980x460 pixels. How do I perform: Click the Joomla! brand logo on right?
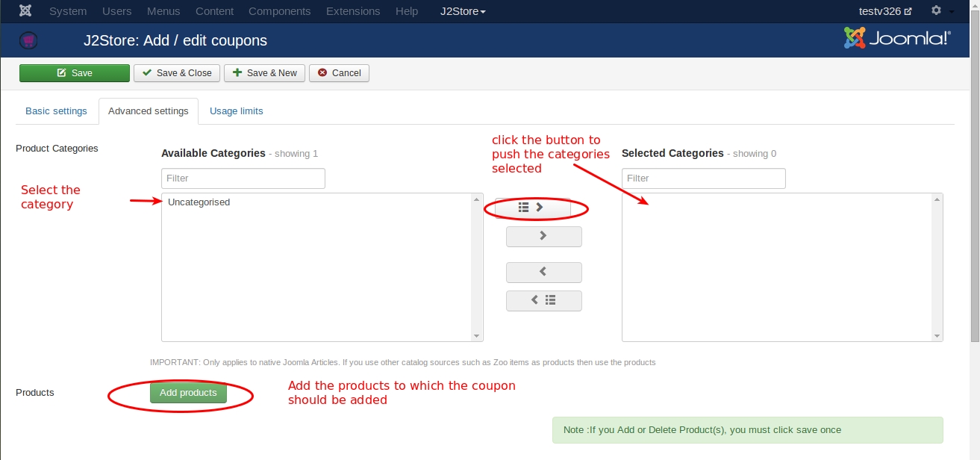897,38
